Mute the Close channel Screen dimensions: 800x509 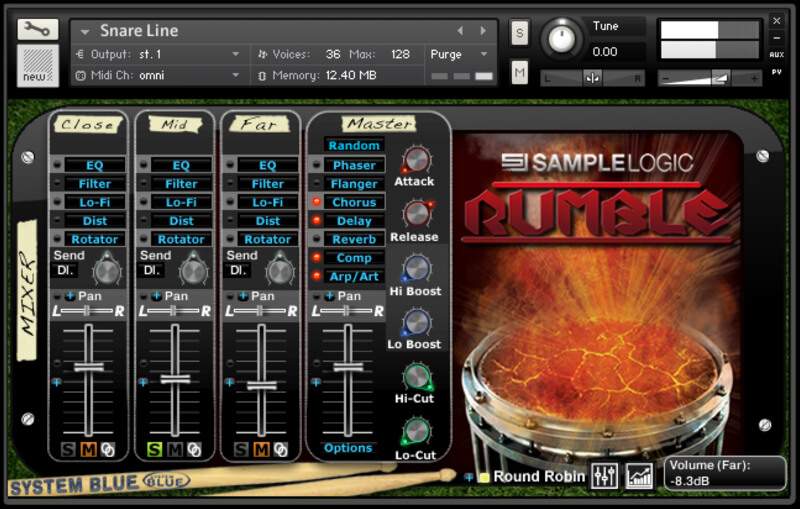tap(88, 449)
